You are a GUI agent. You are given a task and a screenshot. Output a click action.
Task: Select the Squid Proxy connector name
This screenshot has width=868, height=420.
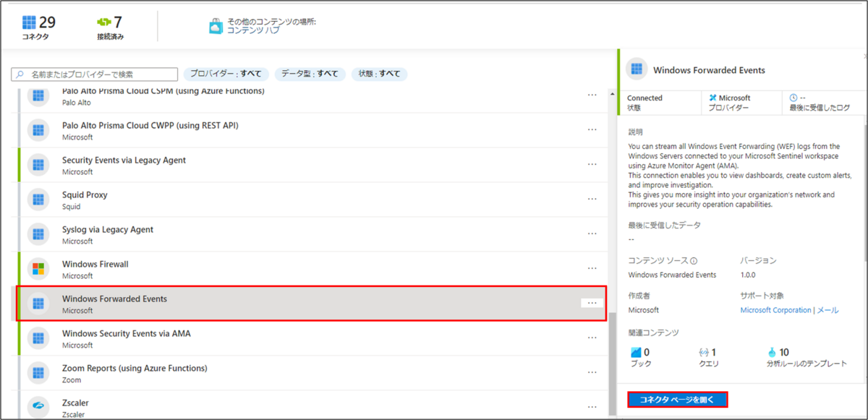point(85,194)
